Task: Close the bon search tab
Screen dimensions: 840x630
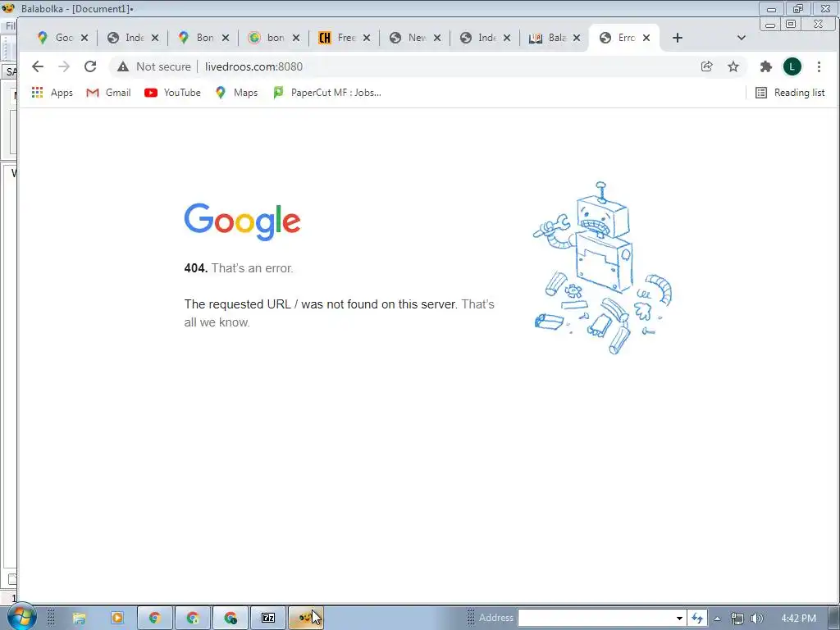Action: [295, 38]
